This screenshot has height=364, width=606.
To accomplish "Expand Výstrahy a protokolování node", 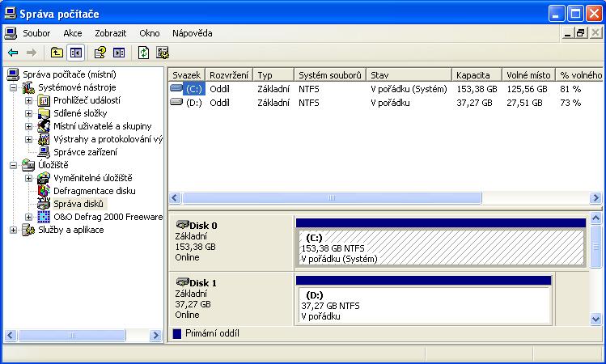I will [28, 139].
